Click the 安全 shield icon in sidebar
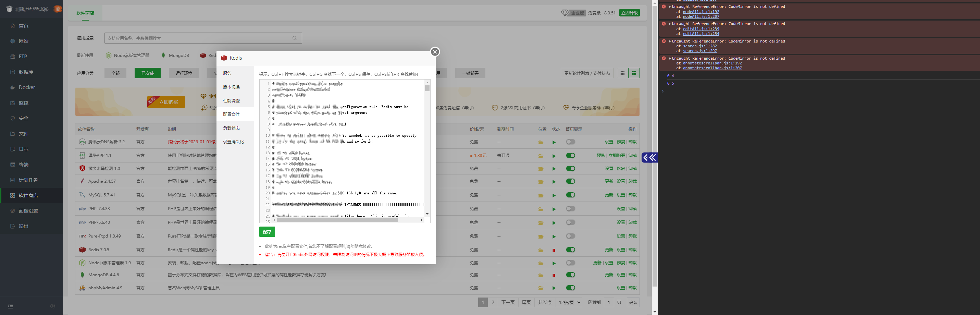Image resolution: width=980 pixels, height=315 pixels. click(x=13, y=118)
